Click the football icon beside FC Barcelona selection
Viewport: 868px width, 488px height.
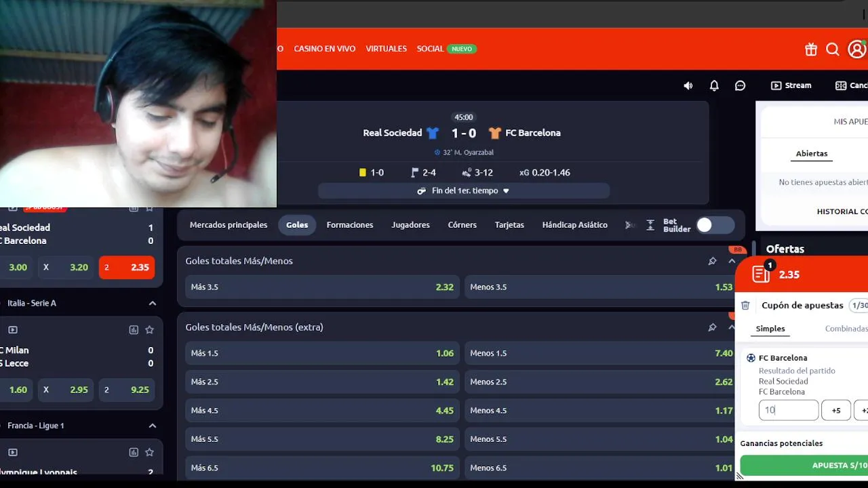pyautogui.click(x=751, y=358)
